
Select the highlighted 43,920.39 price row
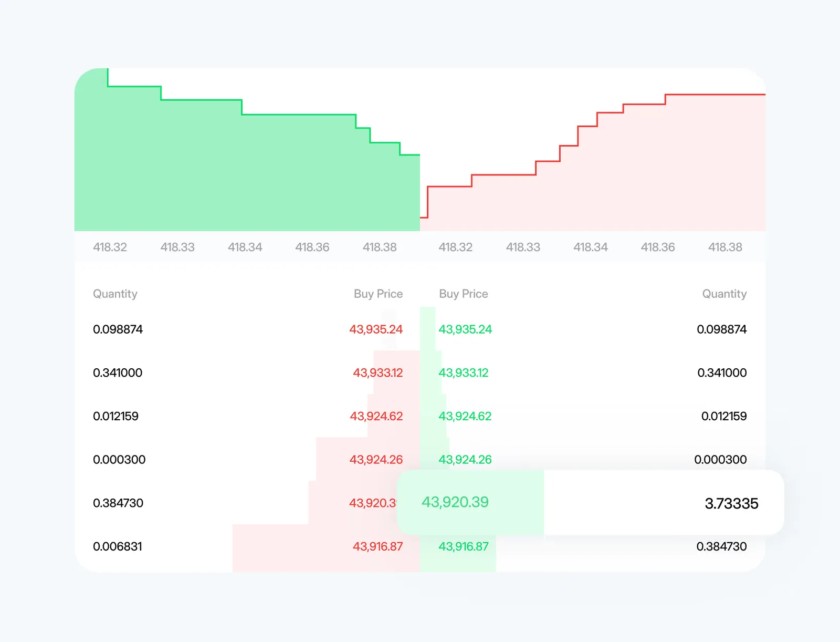pos(591,503)
